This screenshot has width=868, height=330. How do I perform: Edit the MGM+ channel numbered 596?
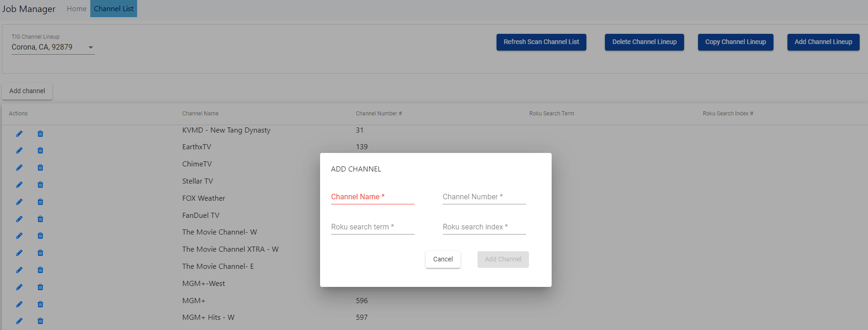[x=19, y=304]
